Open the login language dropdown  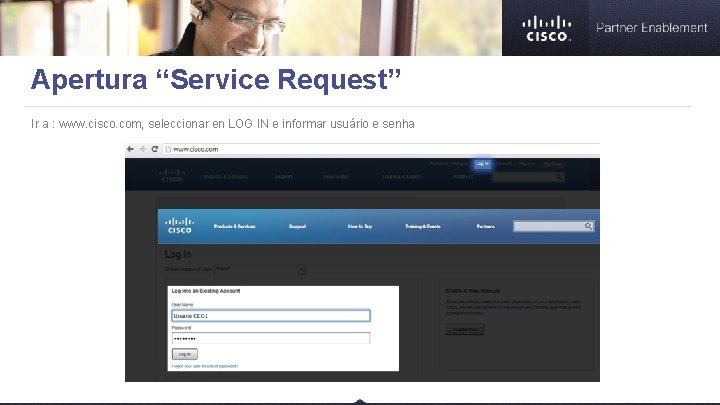(260, 269)
